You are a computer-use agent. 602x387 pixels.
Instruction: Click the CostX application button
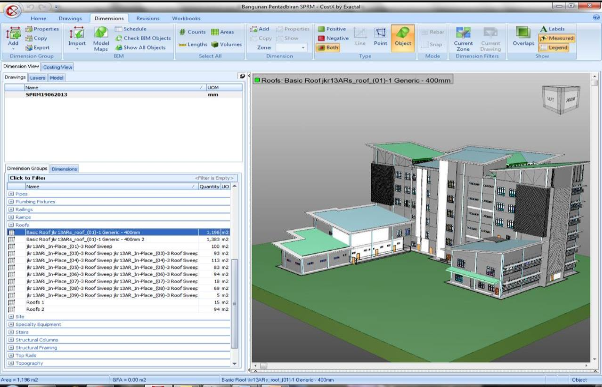pyautogui.click(x=12, y=11)
